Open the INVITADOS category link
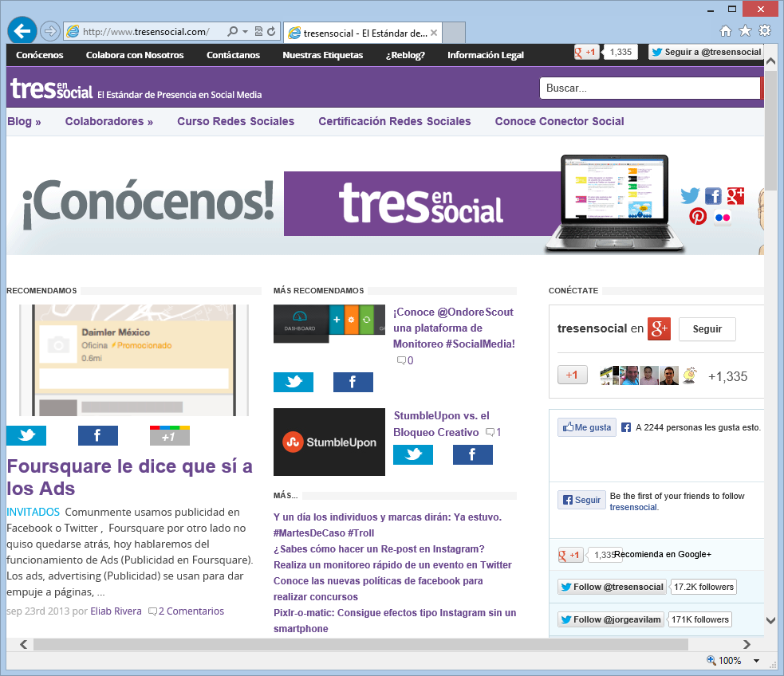784x676 pixels. coord(33,512)
